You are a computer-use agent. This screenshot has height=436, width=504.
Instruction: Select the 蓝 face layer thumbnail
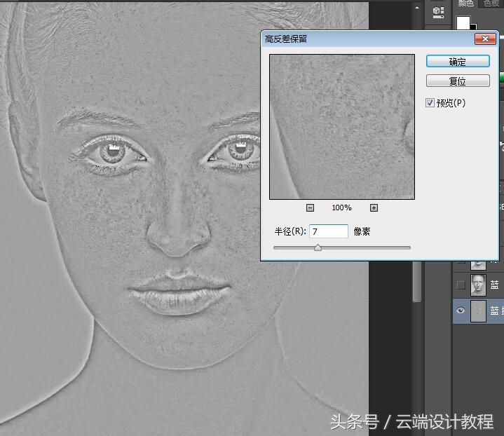pyautogui.click(x=478, y=285)
